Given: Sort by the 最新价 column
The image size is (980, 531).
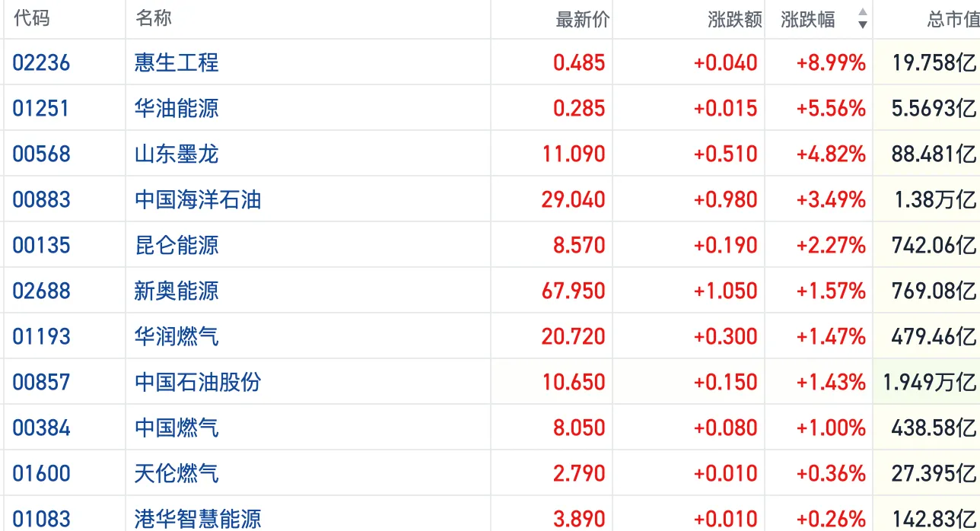Looking at the screenshot, I should coord(582,21).
